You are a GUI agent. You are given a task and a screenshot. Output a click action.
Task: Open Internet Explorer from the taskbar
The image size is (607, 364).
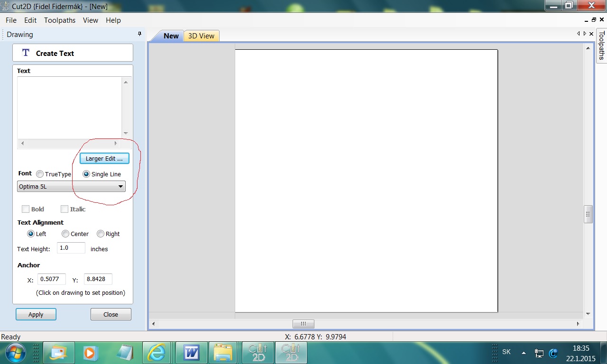coord(156,353)
